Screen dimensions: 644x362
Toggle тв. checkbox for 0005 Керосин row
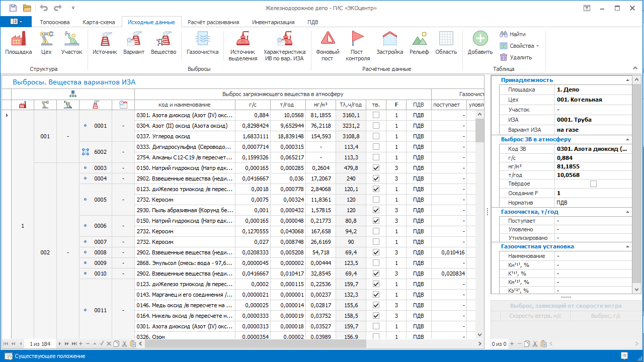click(376, 200)
